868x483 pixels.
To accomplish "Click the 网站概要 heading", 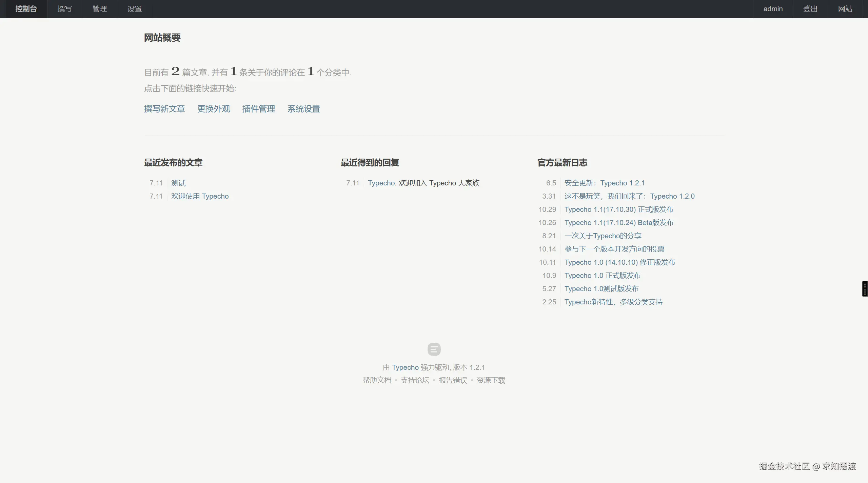I will point(162,38).
